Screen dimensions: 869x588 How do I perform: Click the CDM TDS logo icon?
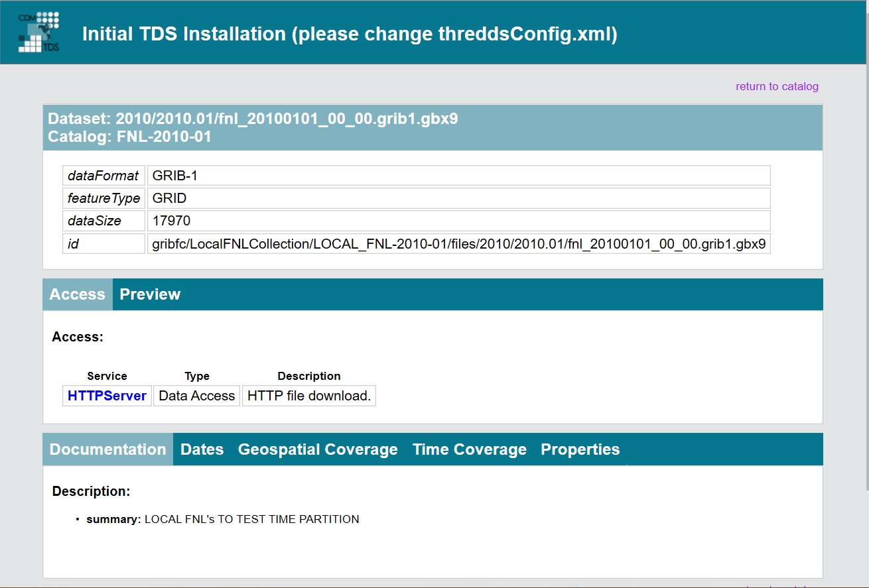click(x=38, y=32)
